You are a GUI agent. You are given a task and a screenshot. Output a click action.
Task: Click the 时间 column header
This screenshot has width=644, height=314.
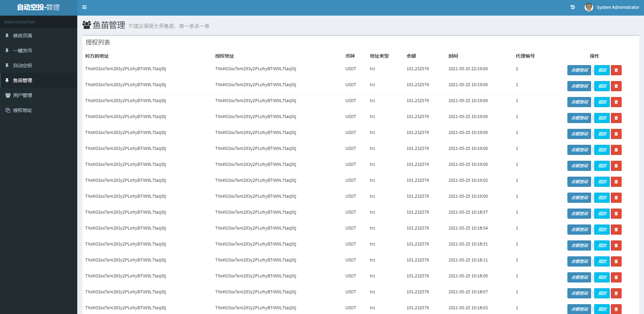453,56
